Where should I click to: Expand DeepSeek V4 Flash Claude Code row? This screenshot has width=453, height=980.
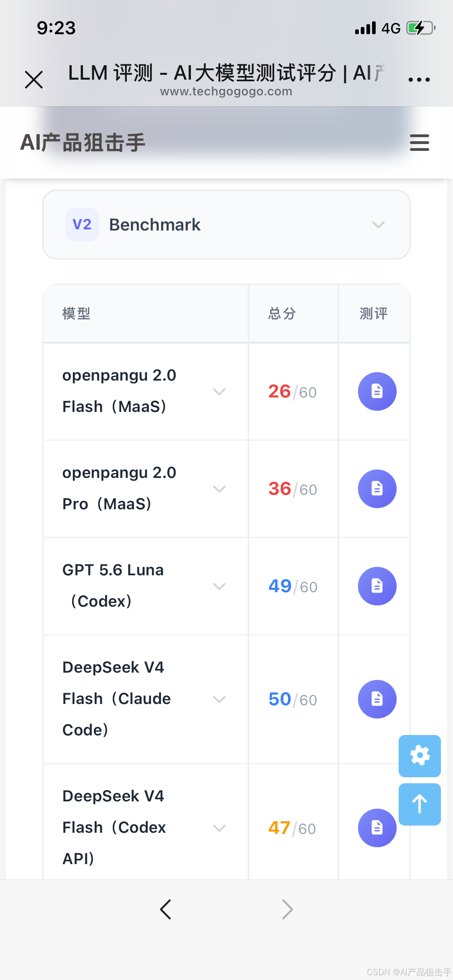(x=219, y=699)
